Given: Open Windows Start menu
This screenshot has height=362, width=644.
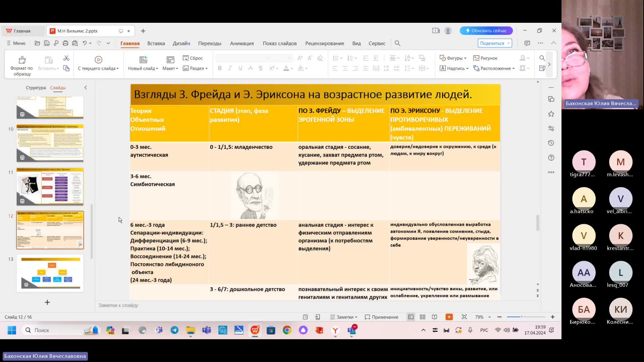Looking at the screenshot, I should 12,330.
